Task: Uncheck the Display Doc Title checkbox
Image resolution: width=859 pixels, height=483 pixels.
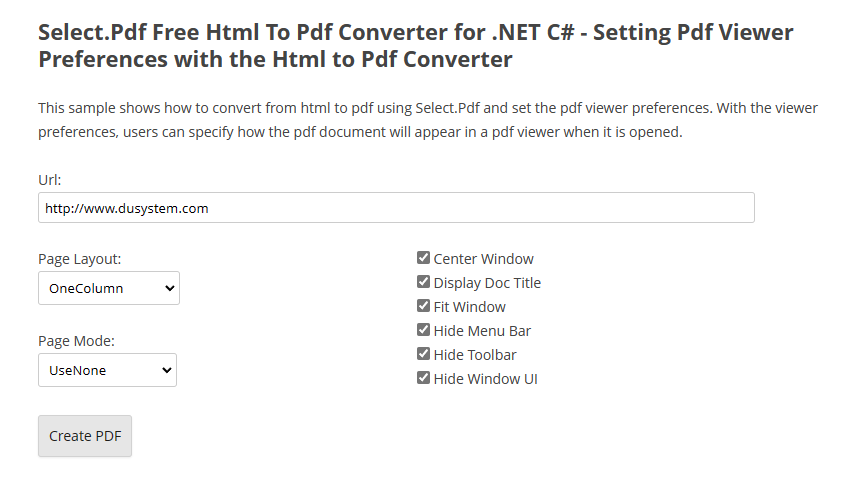Action: pos(423,282)
